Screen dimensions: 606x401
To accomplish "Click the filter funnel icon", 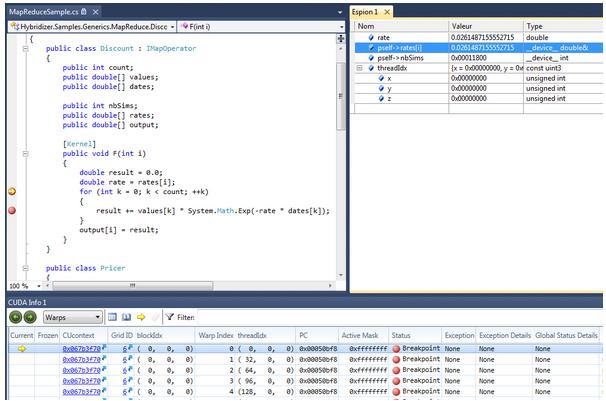I will click(169, 317).
